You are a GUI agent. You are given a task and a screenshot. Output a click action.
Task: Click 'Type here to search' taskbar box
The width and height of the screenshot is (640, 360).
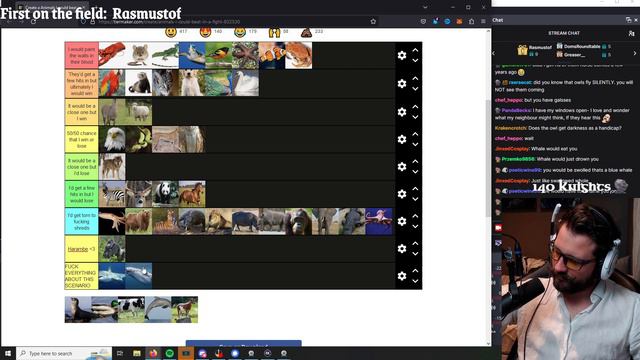point(64,353)
